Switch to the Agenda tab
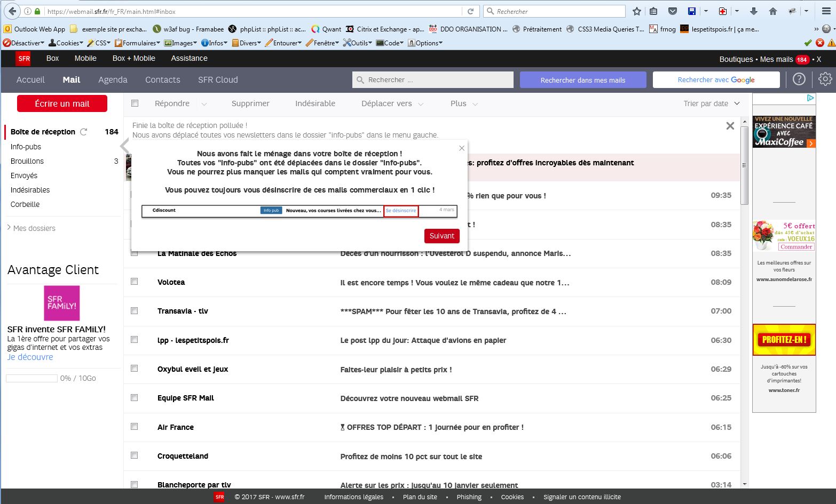The width and height of the screenshot is (836, 504). tap(113, 79)
